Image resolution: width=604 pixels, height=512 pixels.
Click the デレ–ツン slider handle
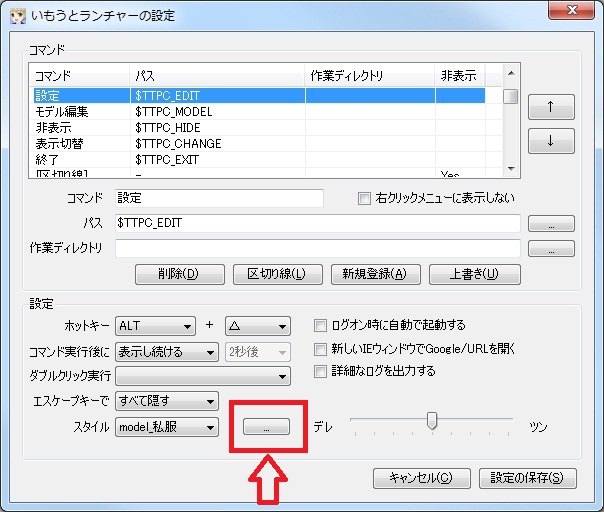pos(432,420)
